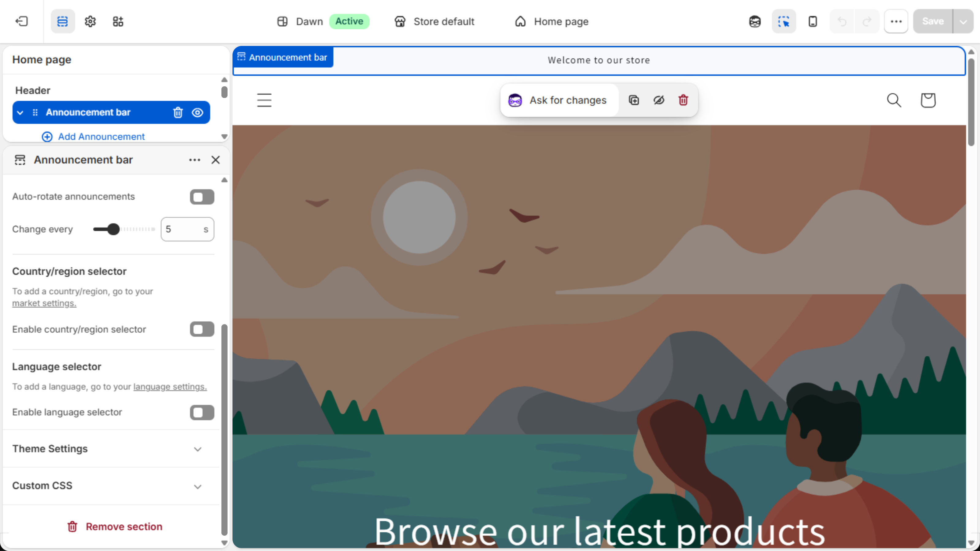
Task: Click Remove section
Action: (115, 527)
